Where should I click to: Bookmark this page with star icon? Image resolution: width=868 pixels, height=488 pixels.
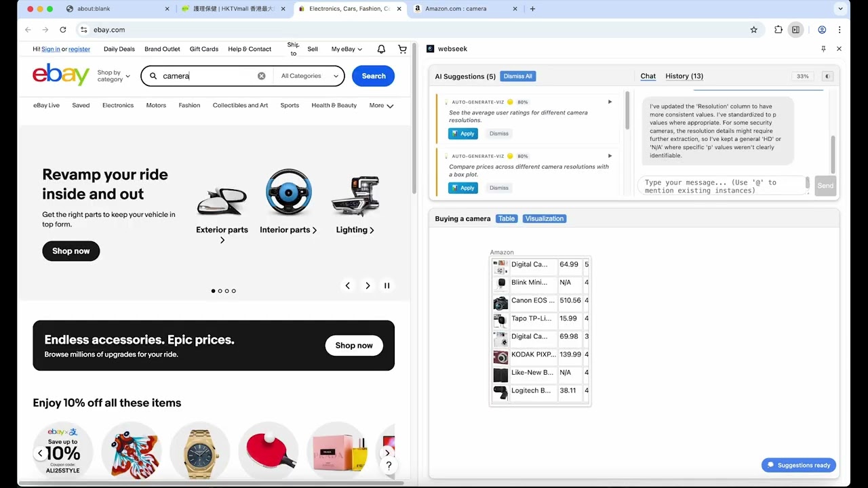[753, 30]
